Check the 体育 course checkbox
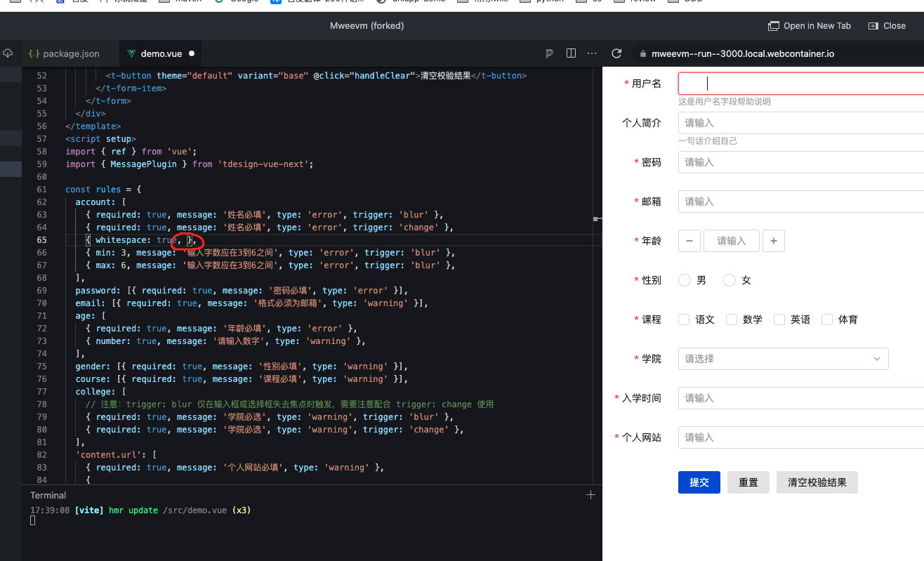Image resolution: width=924 pixels, height=561 pixels. point(827,319)
